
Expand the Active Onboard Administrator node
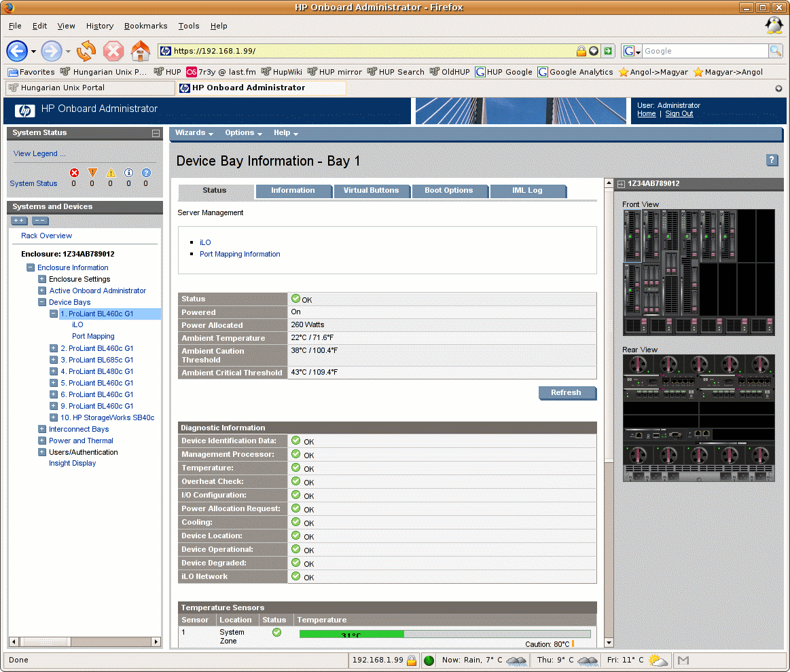click(42, 291)
